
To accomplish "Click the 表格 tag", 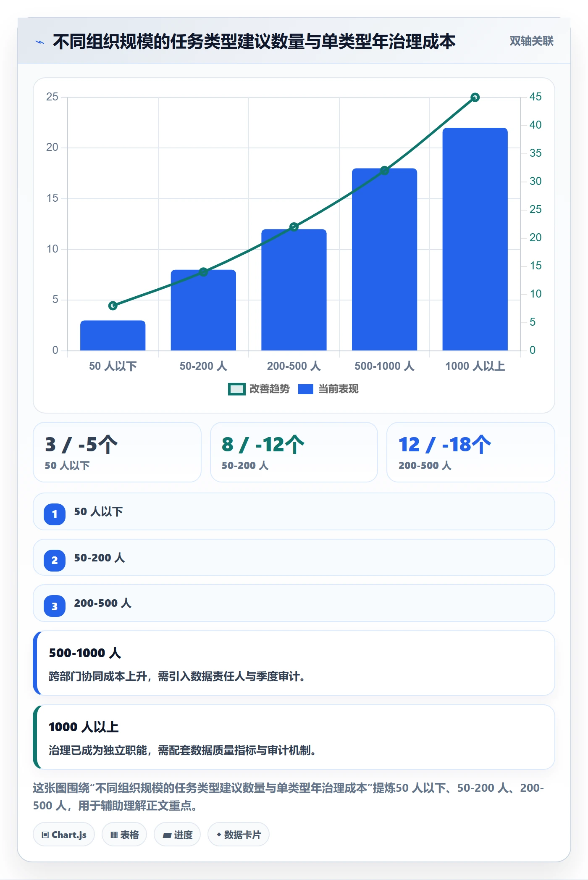I will coord(124,835).
